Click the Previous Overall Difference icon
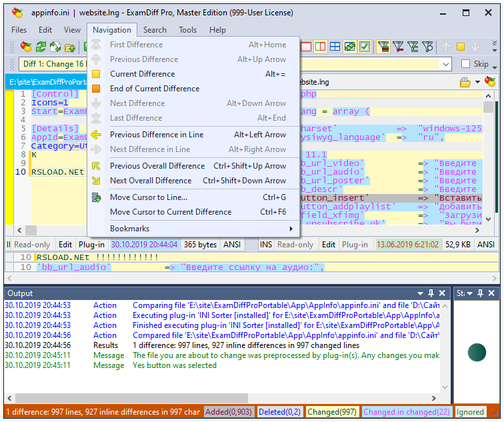Image resolution: width=504 pixels, height=422 pixels. tap(96, 166)
